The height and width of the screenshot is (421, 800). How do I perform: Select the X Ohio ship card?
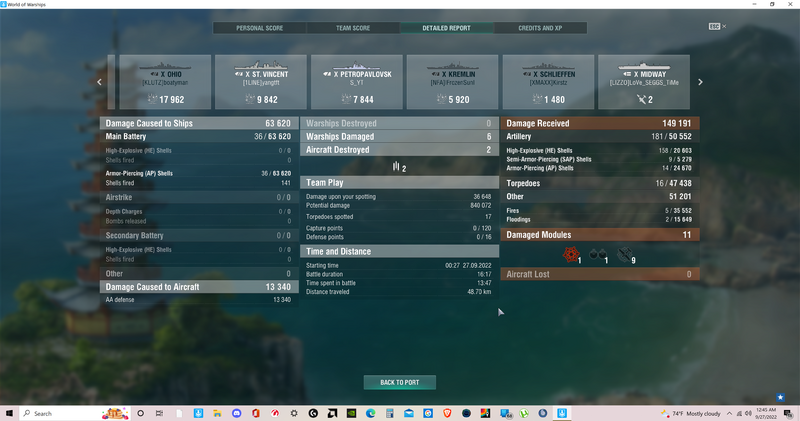[165, 82]
